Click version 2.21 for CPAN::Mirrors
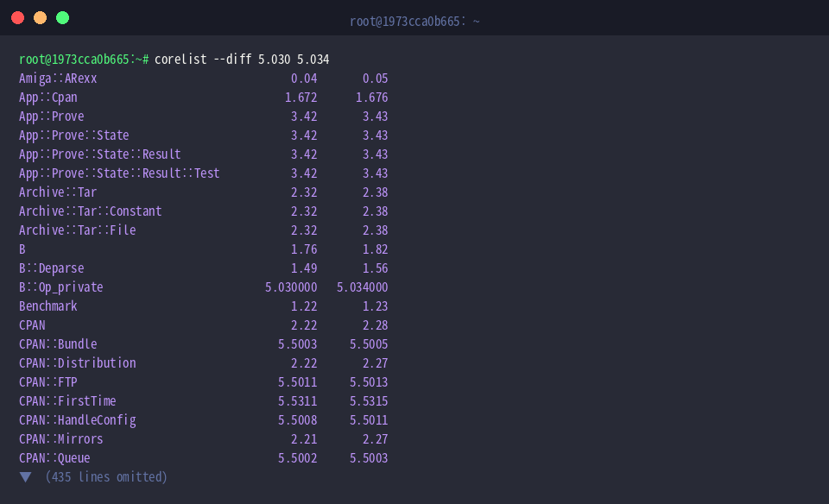The image size is (829, 504). click(304, 439)
